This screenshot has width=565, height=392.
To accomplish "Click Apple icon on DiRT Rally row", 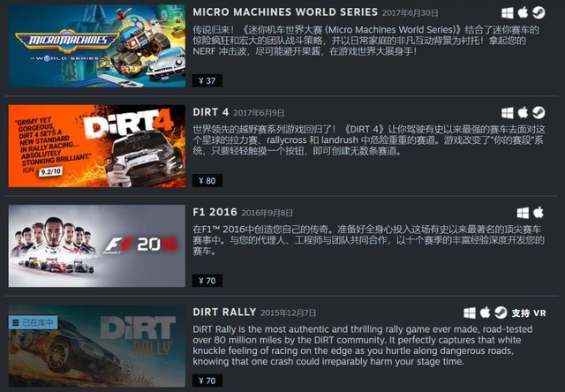I will [485, 313].
